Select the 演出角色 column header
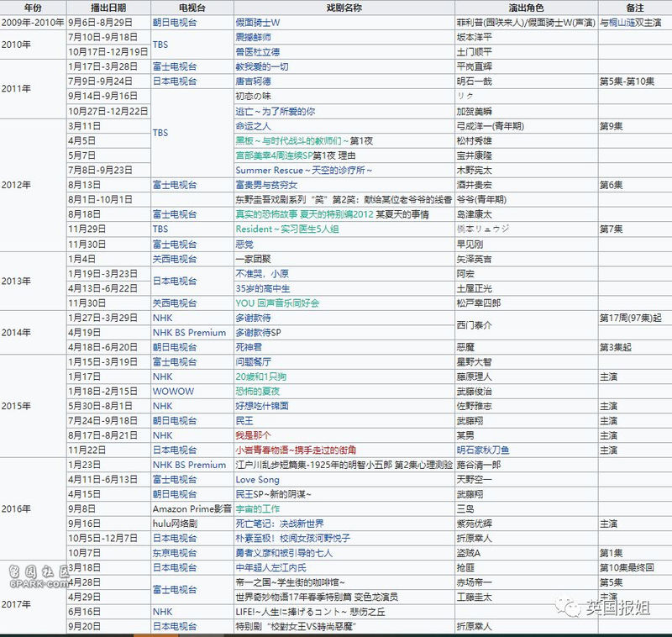The image size is (672, 637). [527, 8]
